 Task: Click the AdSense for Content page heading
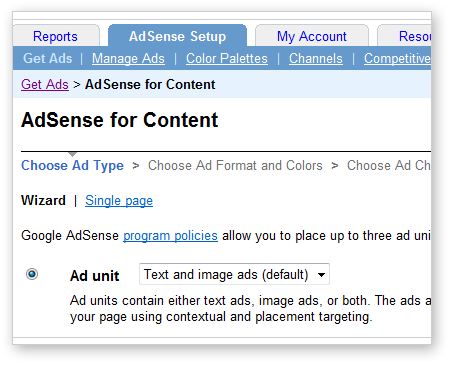[120, 120]
